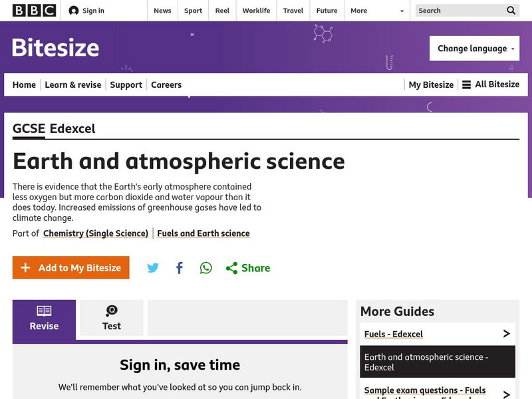Open the Change language dropdown
Viewport: 532px width, 399px height.
point(474,49)
